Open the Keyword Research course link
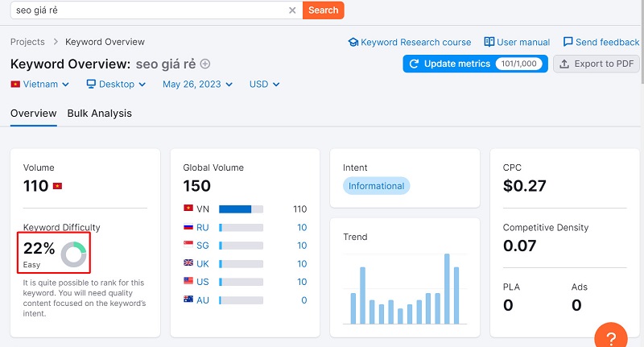 point(415,43)
